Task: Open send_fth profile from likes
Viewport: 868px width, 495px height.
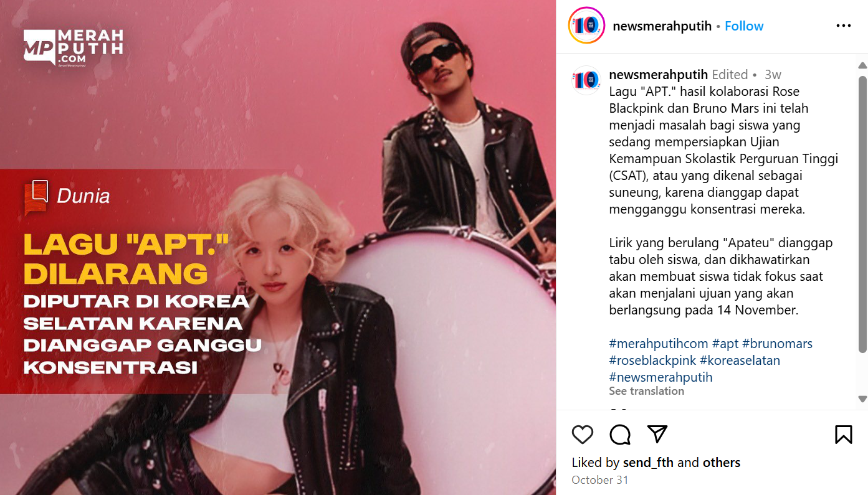Action: pos(649,463)
